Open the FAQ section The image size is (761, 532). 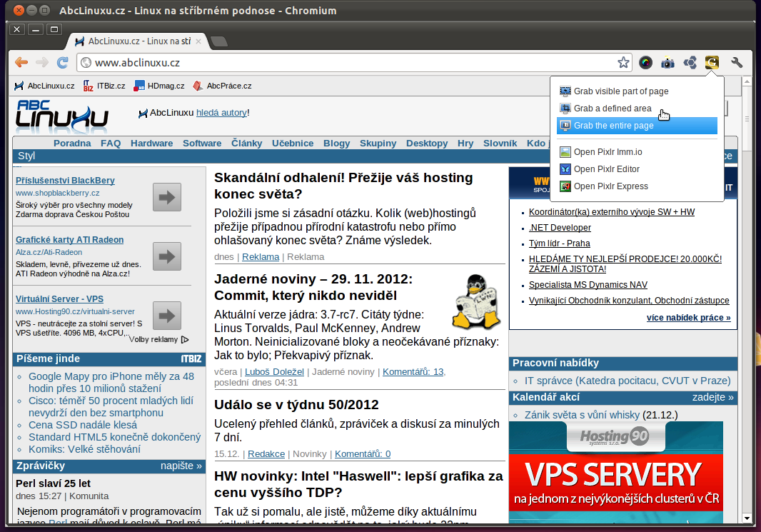click(x=111, y=144)
